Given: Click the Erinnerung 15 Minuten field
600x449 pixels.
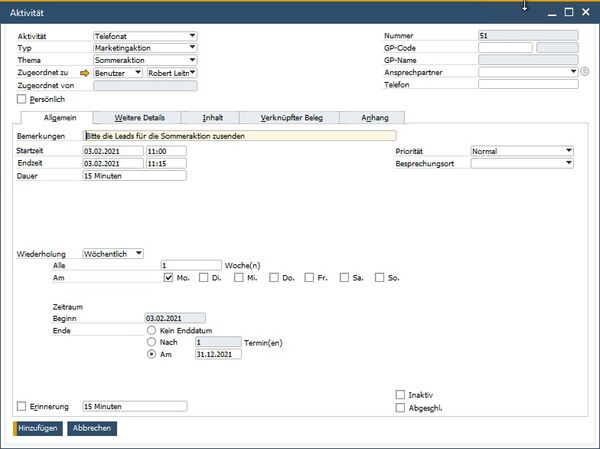Looking at the screenshot, I should [x=135, y=406].
